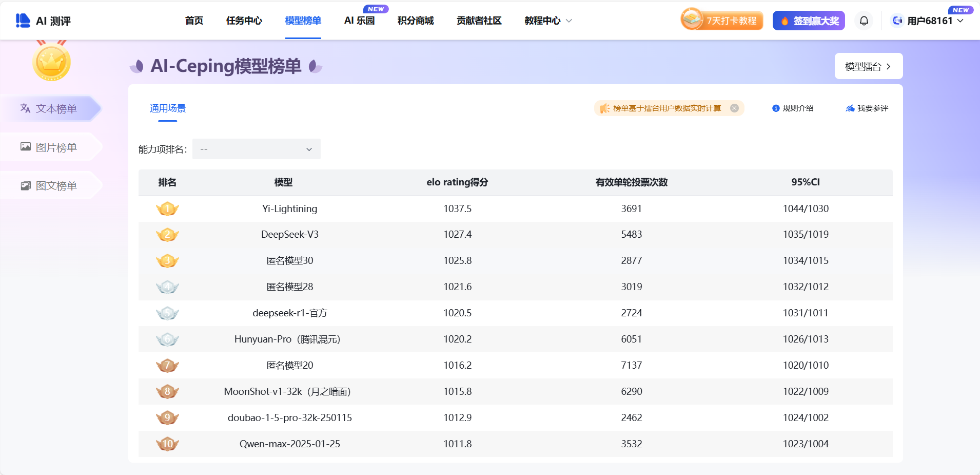Click the 匿名模型30 model name
This screenshot has height=475, width=980.
[290, 260]
